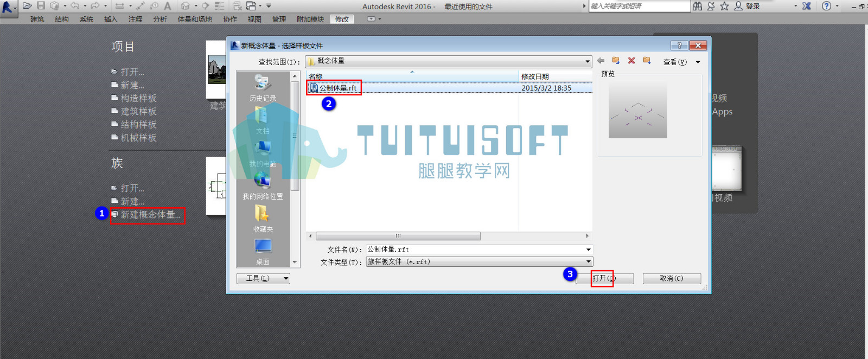Click 登录 sign-in in the title bar
The image size is (868, 359).
point(753,6)
